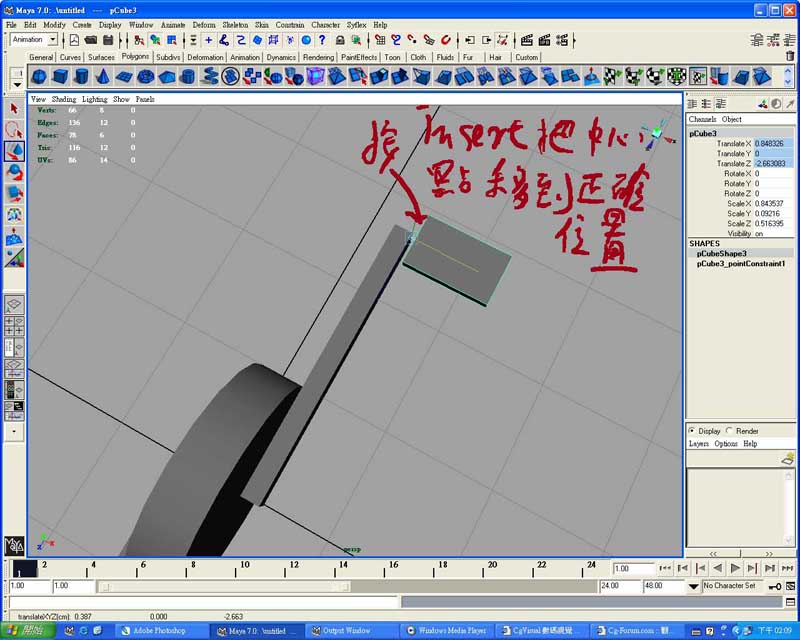The image size is (800, 640).
Task: Create a polygon torus from shelf
Action: [145, 77]
